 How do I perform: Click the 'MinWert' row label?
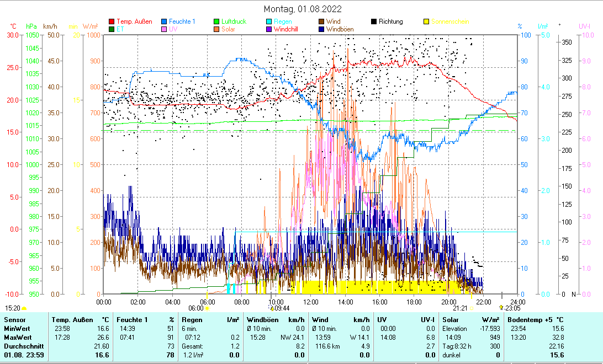tap(17, 329)
